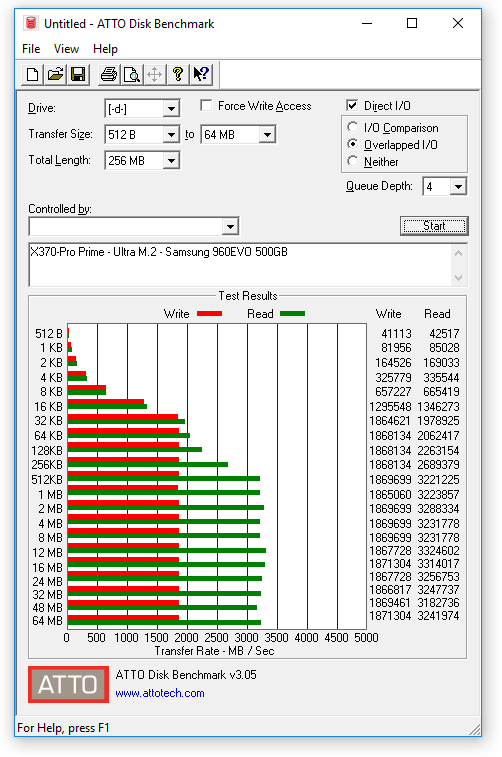Select the I/O Comparison radio button

click(353, 127)
